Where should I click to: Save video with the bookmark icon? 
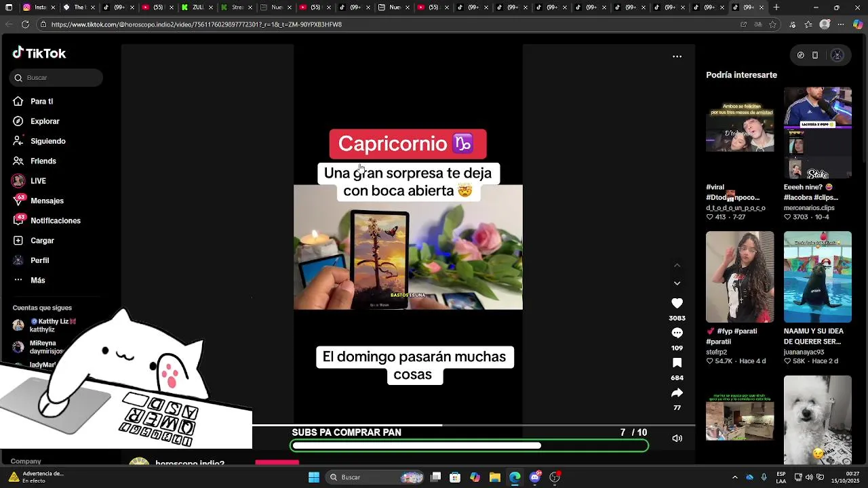coord(677,363)
